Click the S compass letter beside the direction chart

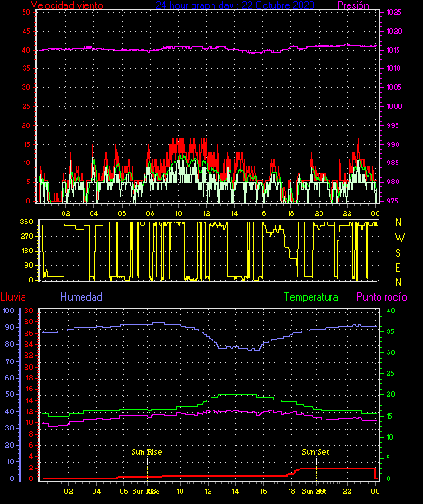[398, 253]
